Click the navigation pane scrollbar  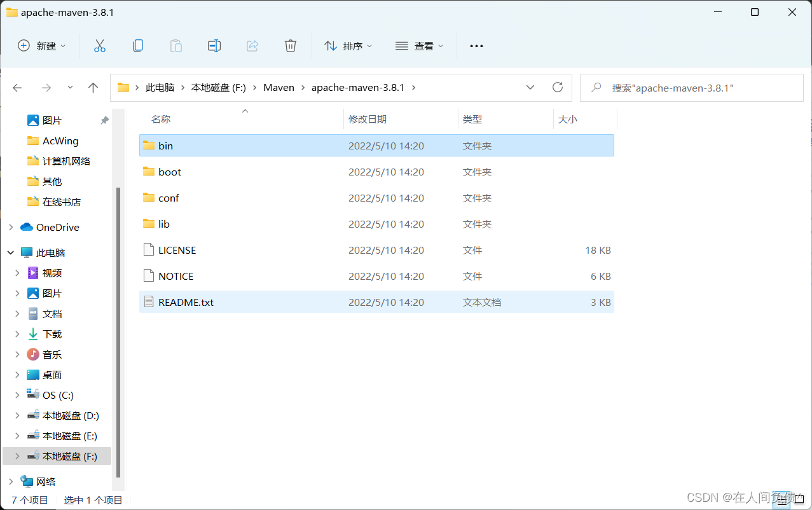(117, 333)
